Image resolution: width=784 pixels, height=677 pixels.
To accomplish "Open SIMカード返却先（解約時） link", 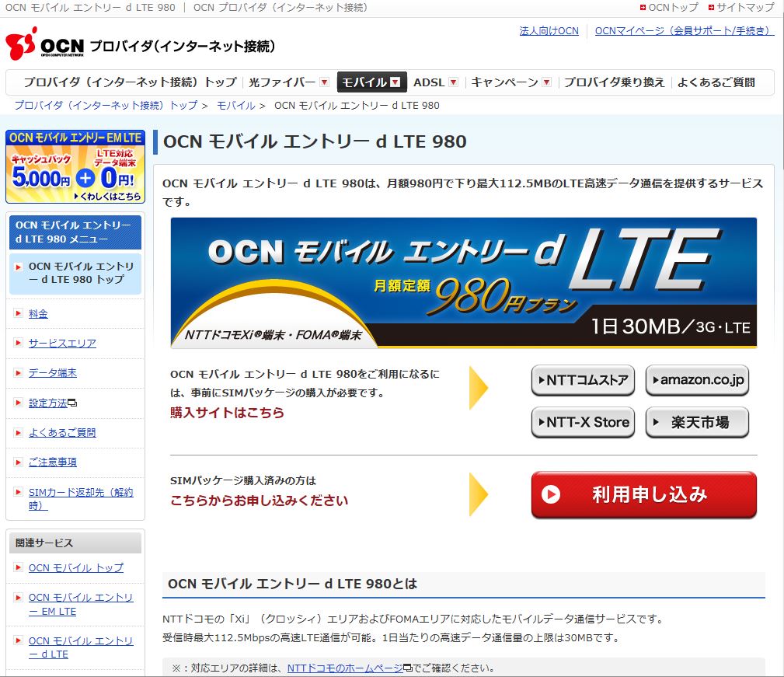I will click(x=81, y=499).
